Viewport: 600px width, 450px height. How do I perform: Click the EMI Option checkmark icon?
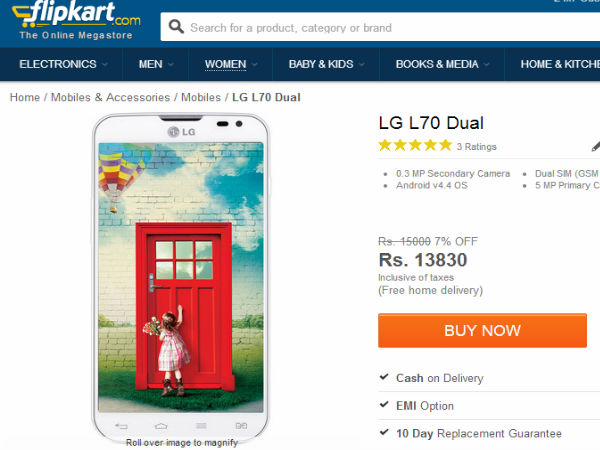tap(385, 405)
